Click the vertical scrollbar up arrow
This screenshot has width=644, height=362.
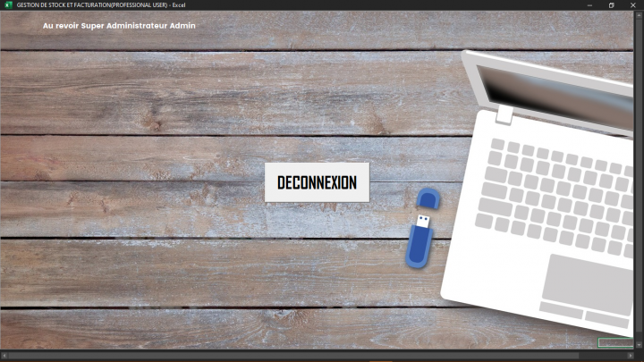640,14
